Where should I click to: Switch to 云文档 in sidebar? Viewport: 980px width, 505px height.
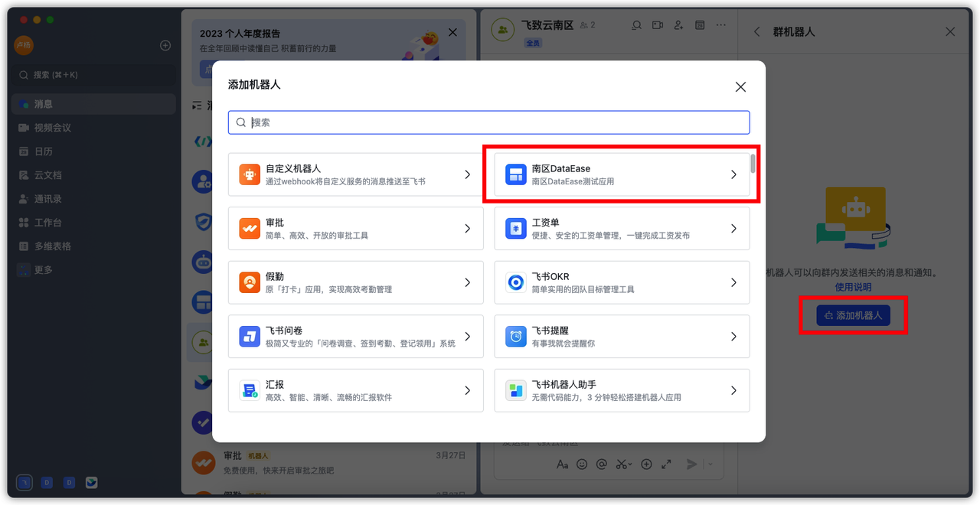point(93,175)
